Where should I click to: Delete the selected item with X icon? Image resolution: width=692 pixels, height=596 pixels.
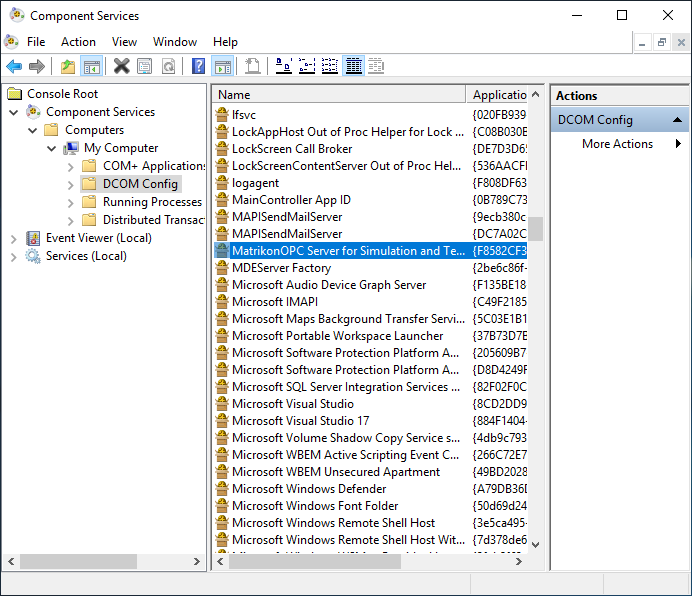(121, 67)
